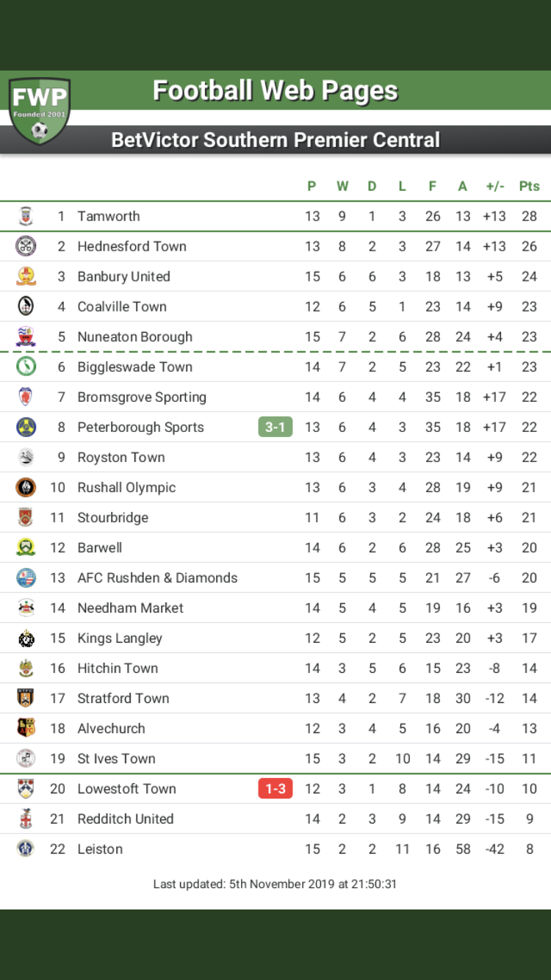Click the AFC Rushden & Diamonds crest

tap(26, 577)
